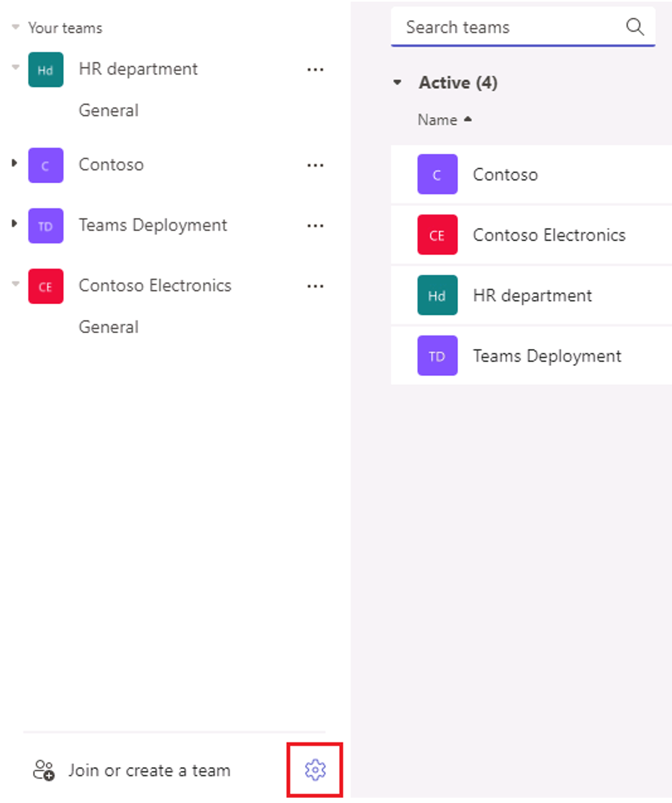Collapse the Contoso Electronics team

[16, 283]
